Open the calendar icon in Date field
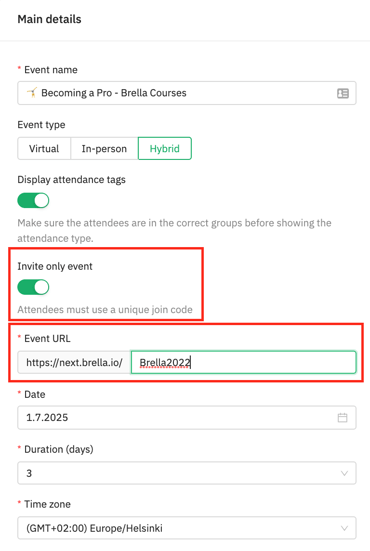The width and height of the screenshot is (370, 551). (342, 417)
